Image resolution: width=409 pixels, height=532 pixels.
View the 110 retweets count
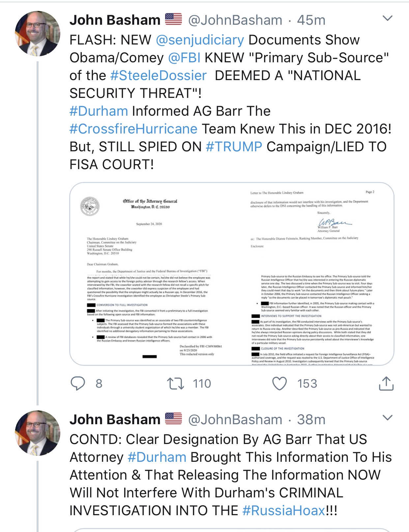tap(202, 383)
